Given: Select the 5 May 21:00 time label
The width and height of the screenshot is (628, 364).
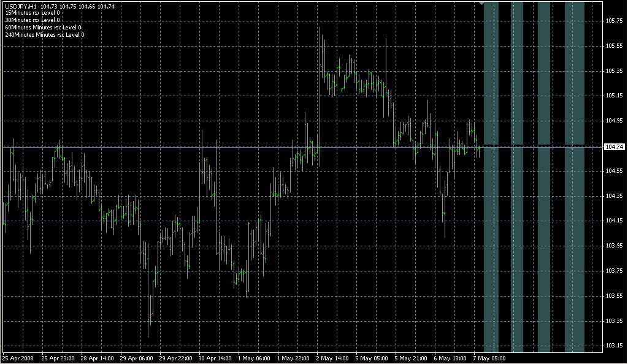Looking at the screenshot, I should tap(411, 358).
